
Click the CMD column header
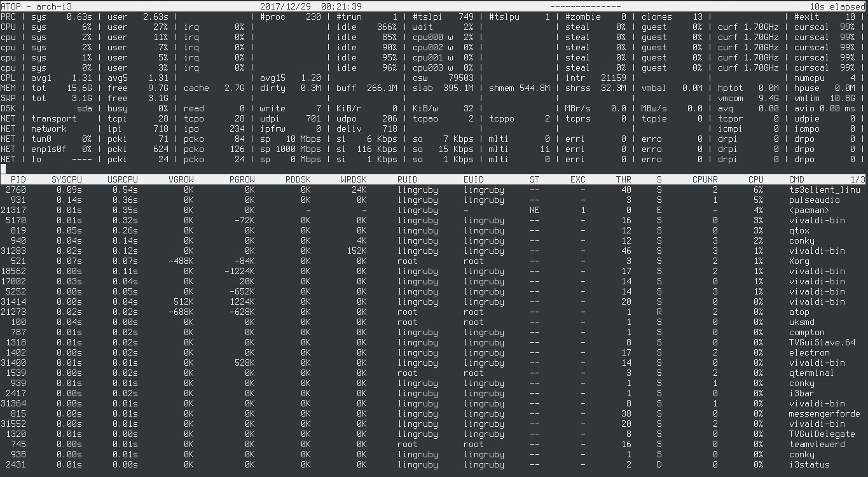coord(796,179)
